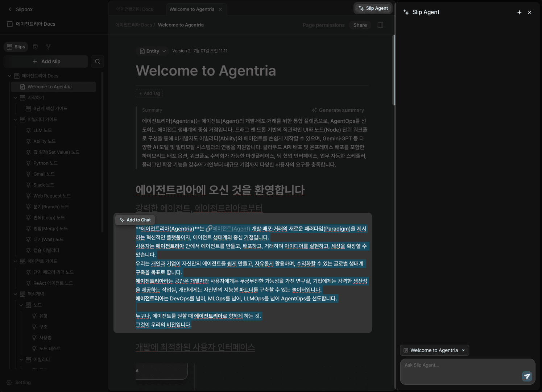Screen dimensions: 542x392
Task: Open Page permissions
Action: tap(324, 25)
